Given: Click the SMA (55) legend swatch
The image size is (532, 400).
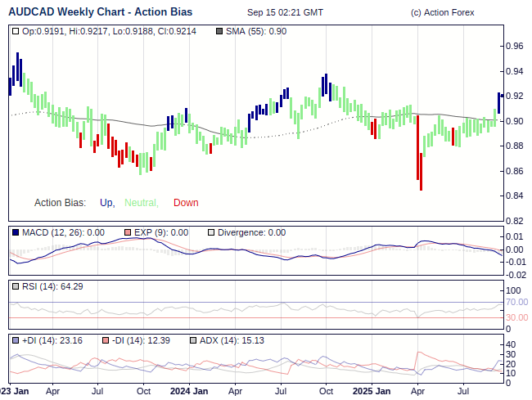Looking at the screenshot, I should click(x=219, y=31).
